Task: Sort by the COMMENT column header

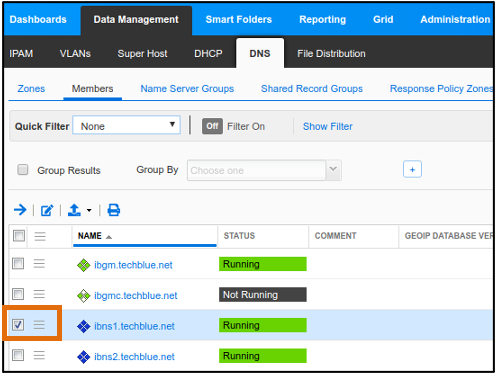Action: (335, 236)
